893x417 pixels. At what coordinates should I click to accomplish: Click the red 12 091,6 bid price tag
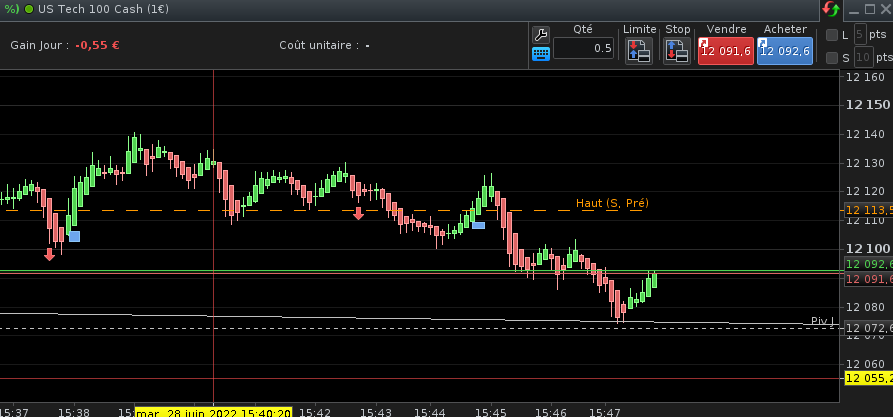pos(869,279)
